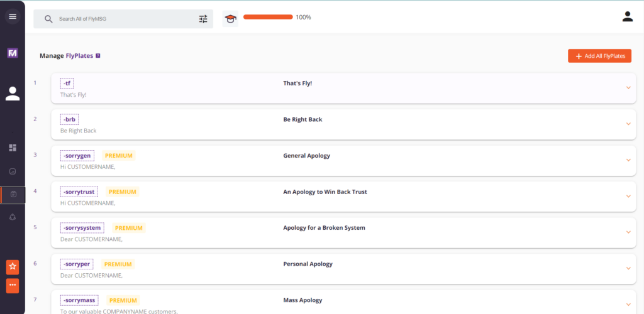This screenshot has width=644, height=314.
Task: Click the help icon beside Manage FlyPlates
Action: pos(98,56)
